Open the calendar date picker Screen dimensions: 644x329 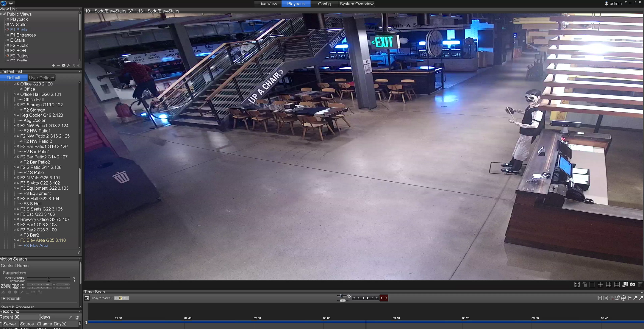coord(87,298)
